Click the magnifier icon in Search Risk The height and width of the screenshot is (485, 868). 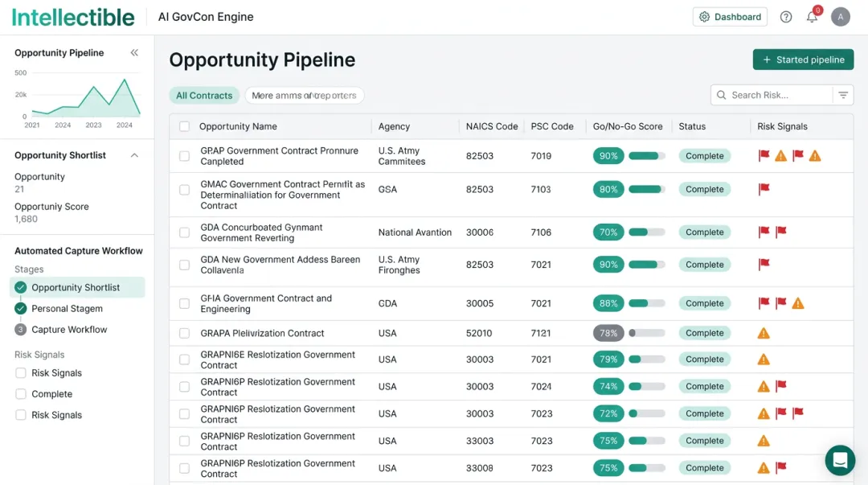pyautogui.click(x=721, y=95)
